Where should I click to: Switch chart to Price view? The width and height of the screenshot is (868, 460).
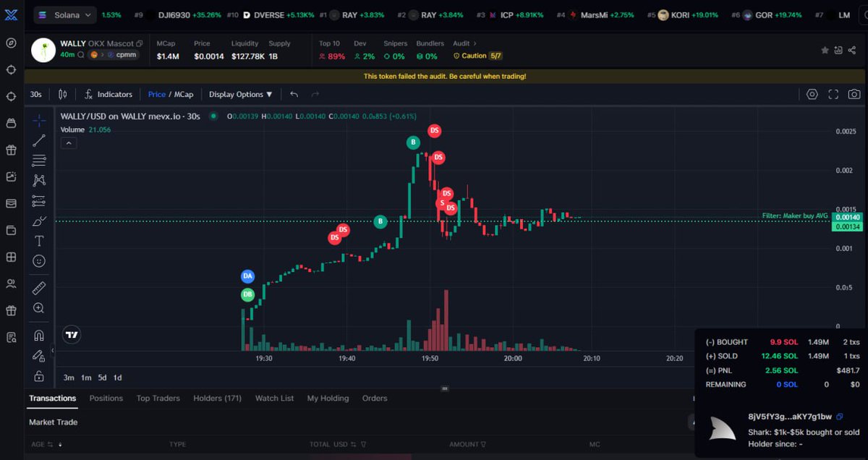point(156,94)
